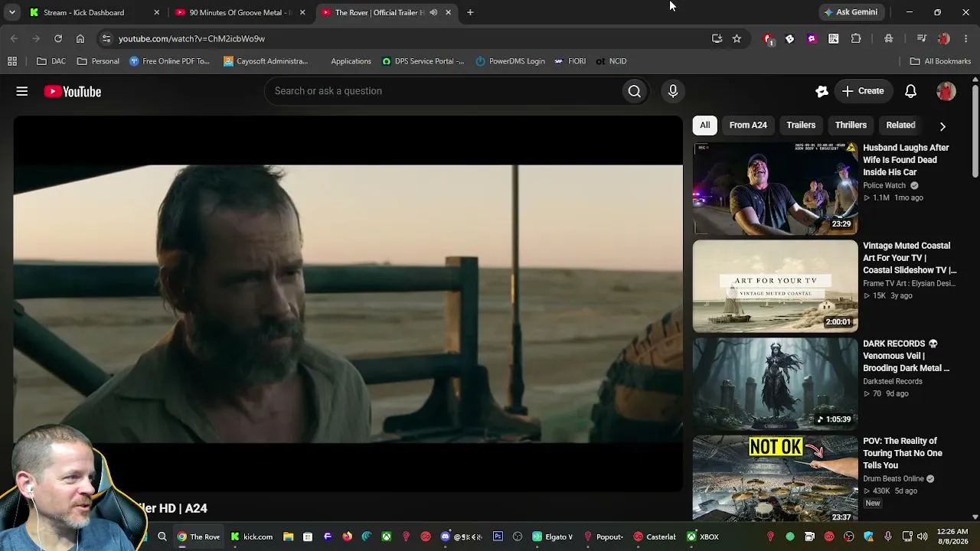Filter suggestions by From A24
Screen dimensions: 980x551
[748, 126]
